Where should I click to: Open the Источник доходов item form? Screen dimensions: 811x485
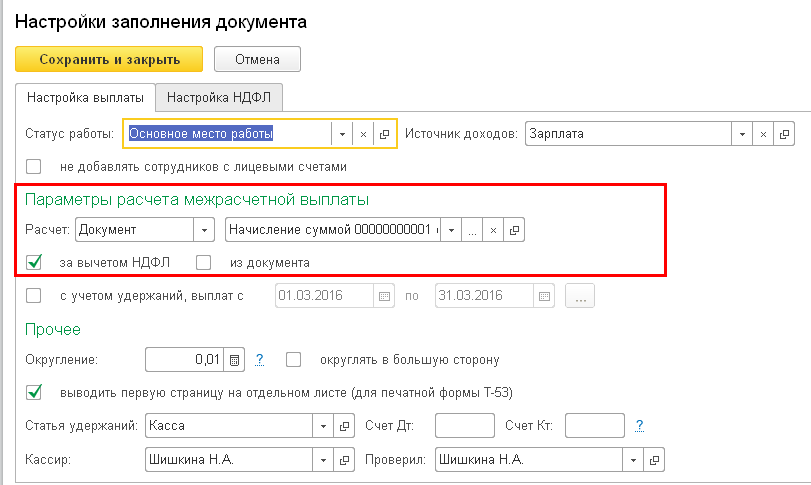785,134
